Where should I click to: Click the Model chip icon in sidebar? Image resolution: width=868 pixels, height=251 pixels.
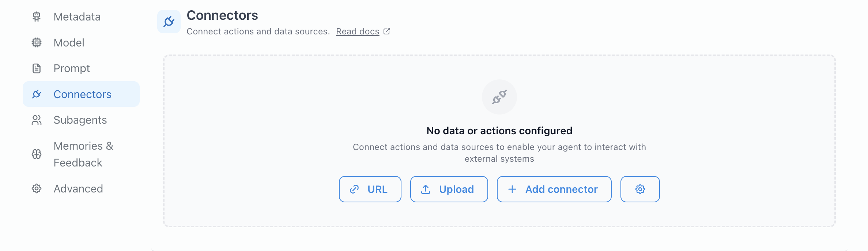tap(37, 43)
